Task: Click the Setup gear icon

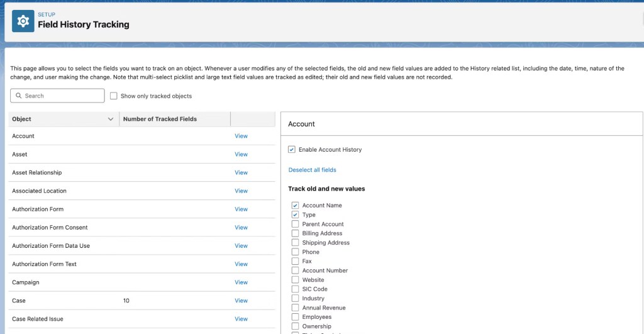Action: coord(23,21)
